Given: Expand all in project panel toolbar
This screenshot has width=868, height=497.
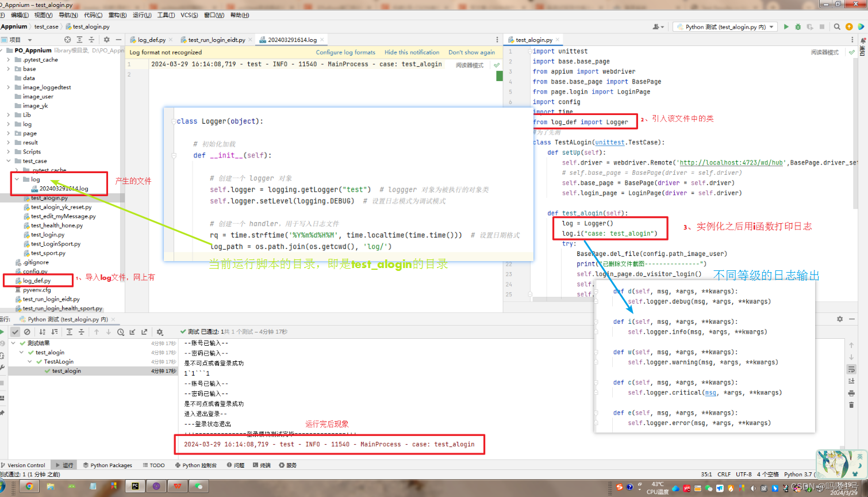Looking at the screenshot, I should pyautogui.click(x=79, y=40).
